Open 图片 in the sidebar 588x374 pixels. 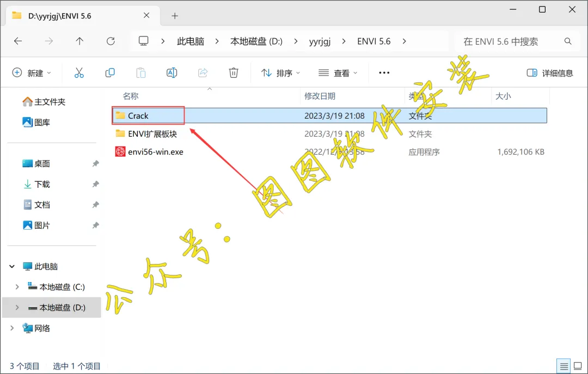(x=36, y=225)
